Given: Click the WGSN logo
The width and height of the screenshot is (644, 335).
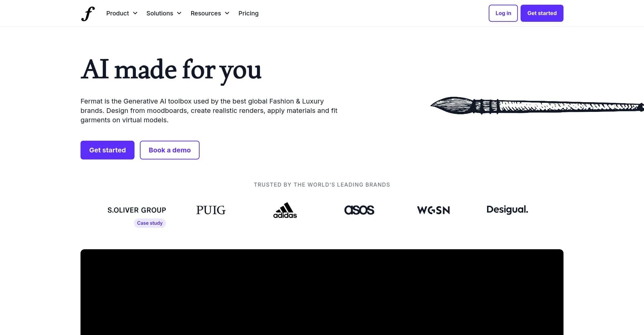Looking at the screenshot, I should pos(433,210).
